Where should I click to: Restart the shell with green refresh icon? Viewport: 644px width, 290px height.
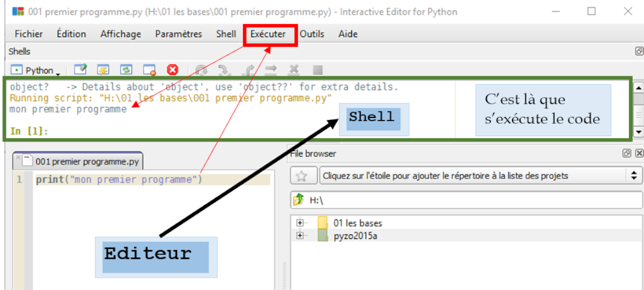pyautogui.click(x=126, y=70)
